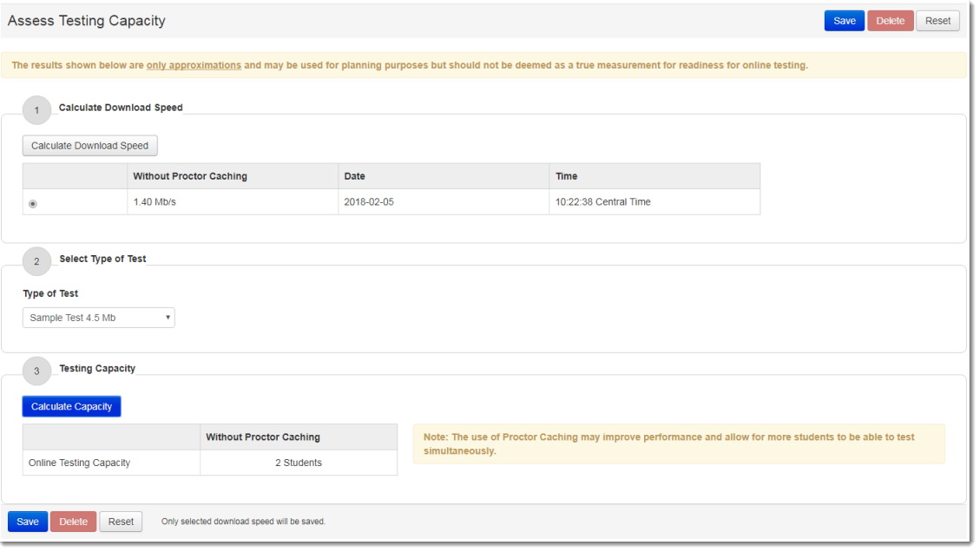This screenshot has height=552, width=980.
Task: Click the step 1 circle badge
Action: click(x=36, y=110)
